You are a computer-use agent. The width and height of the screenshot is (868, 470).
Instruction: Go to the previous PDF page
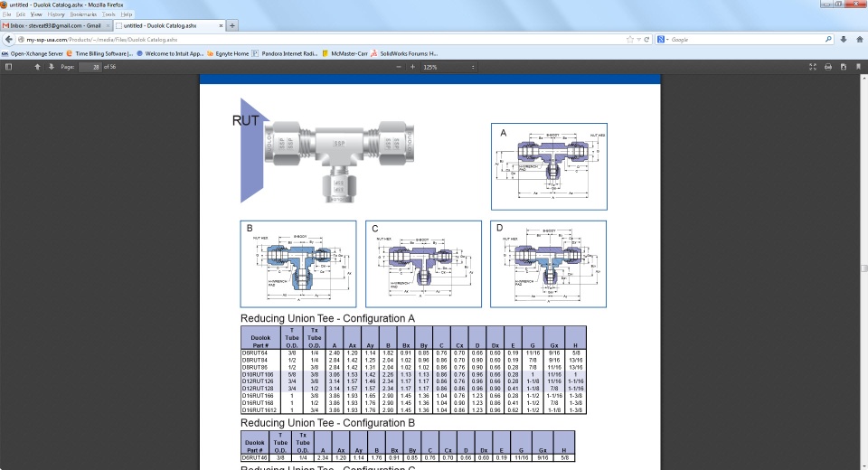tap(37, 67)
